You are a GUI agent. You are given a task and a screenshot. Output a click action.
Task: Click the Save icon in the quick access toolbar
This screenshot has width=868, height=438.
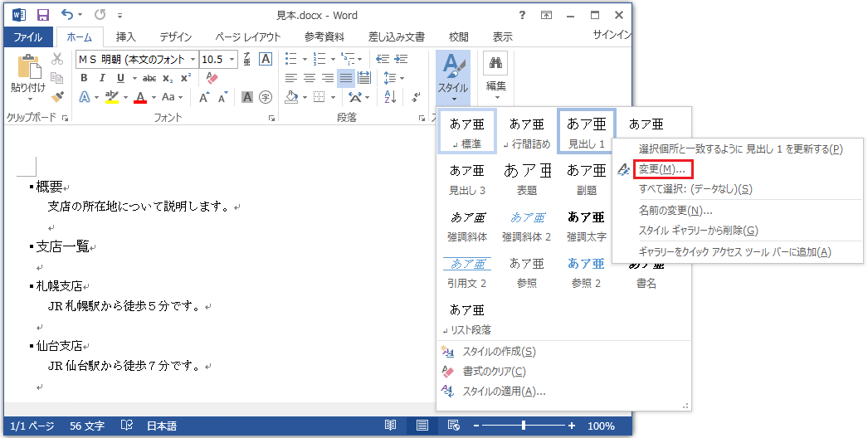click(43, 15)
